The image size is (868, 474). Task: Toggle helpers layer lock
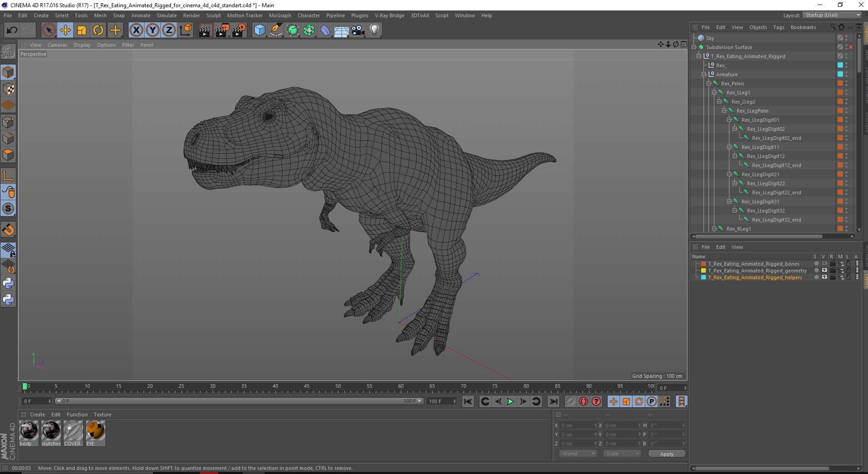point(848,277)
